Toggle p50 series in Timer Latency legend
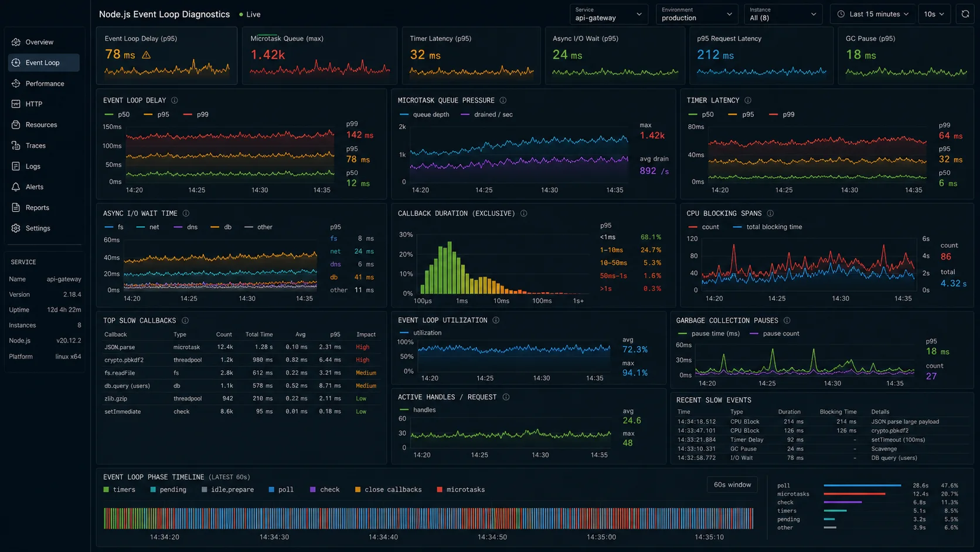This screenshot has height=552, width=980. pyautogui.click(x=701, y=114)
